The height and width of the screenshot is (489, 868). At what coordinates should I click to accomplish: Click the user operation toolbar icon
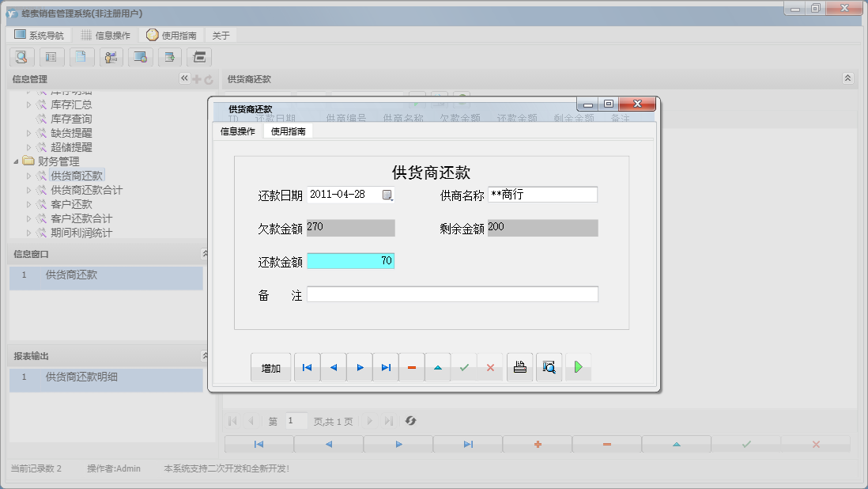click(x=111, y=57)
